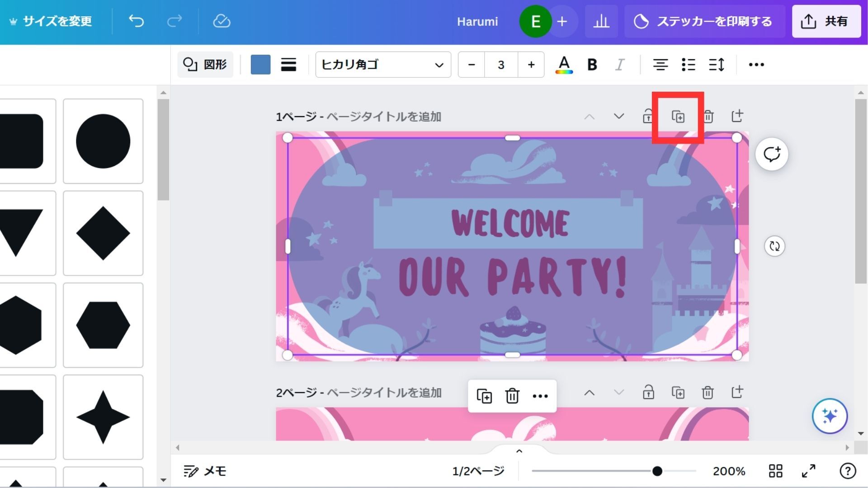The image size is (868, 488).
Task: Increase the font size with plus button
Action: (531, 65)
